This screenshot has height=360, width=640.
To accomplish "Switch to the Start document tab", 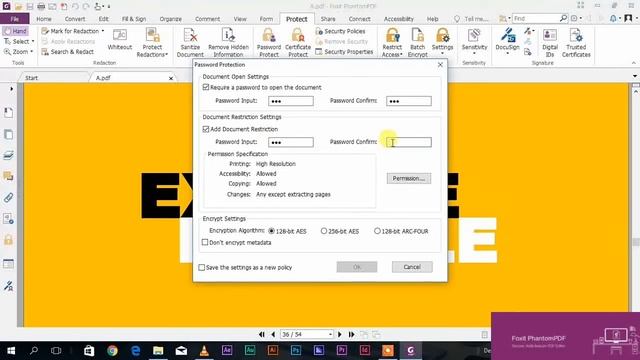I will coord(53,78).
